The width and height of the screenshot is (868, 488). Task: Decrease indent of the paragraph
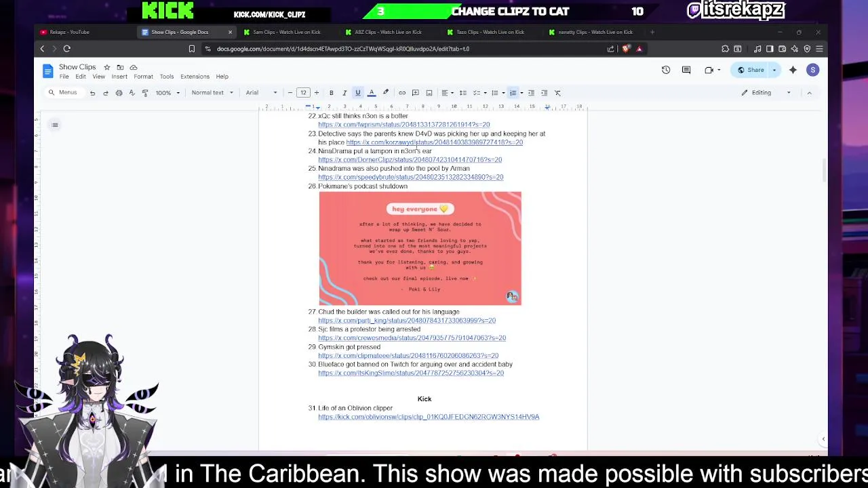(x=531, y=93)
